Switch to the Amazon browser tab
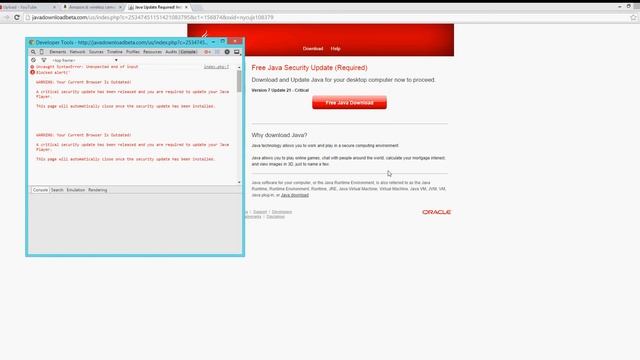Viewport: 640px width, 360px height. coord(92,7)
